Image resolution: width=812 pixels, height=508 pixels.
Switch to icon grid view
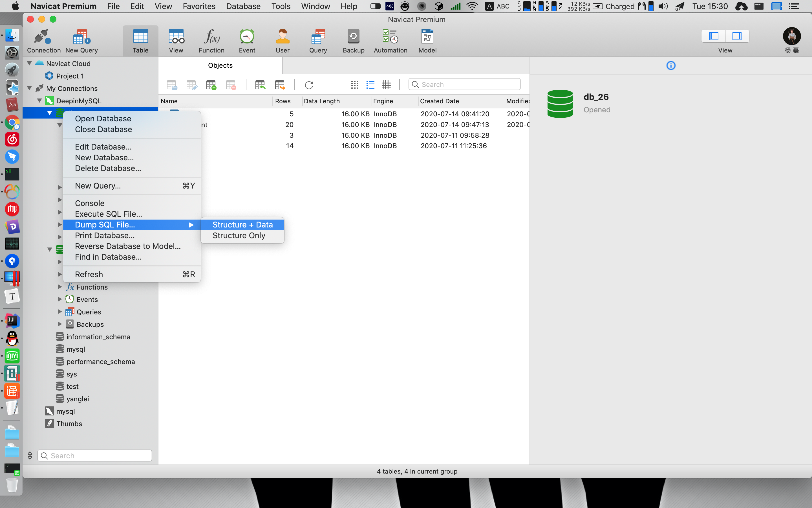tap(355, 85)
